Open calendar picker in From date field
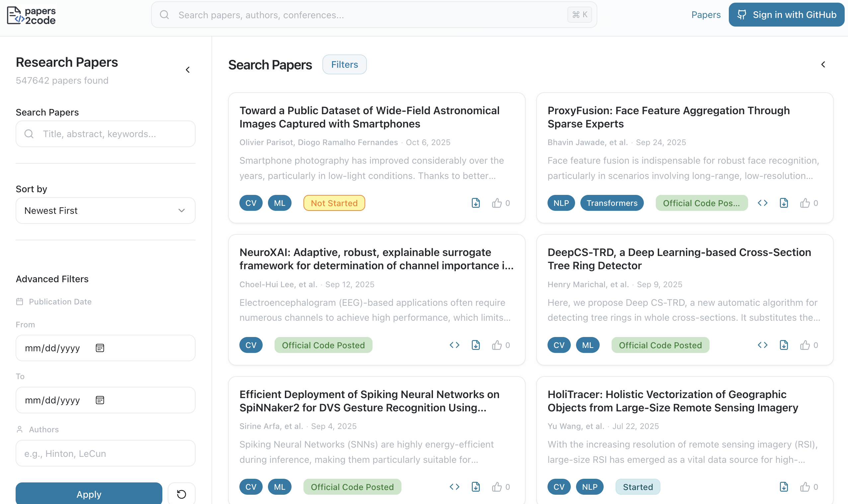848x504 pixels. 100,348
